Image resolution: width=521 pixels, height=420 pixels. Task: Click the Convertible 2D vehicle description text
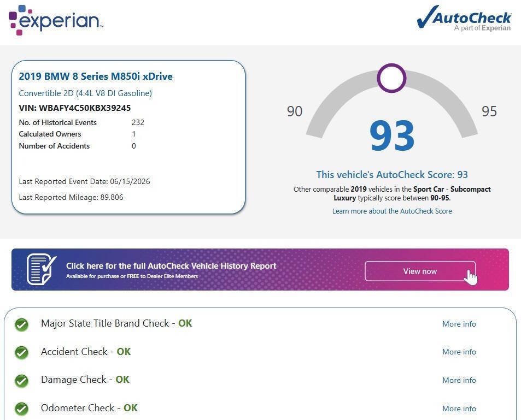[x=85, y=93]
